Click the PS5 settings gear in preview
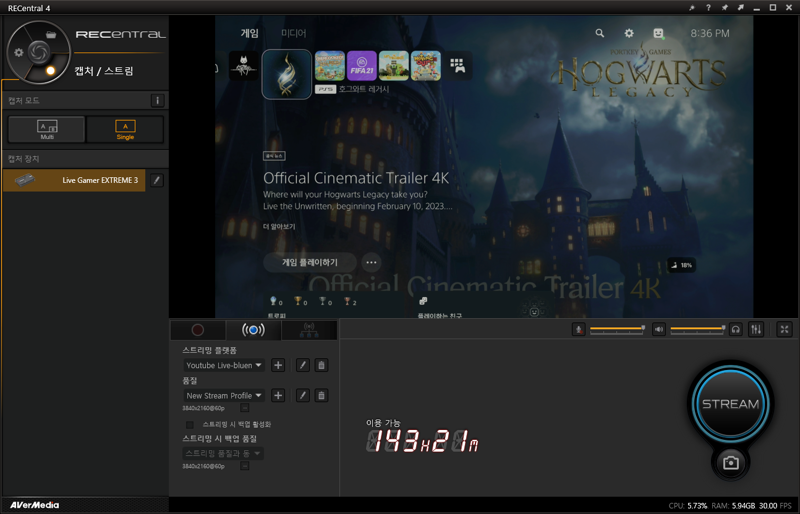 coord(629,33)
